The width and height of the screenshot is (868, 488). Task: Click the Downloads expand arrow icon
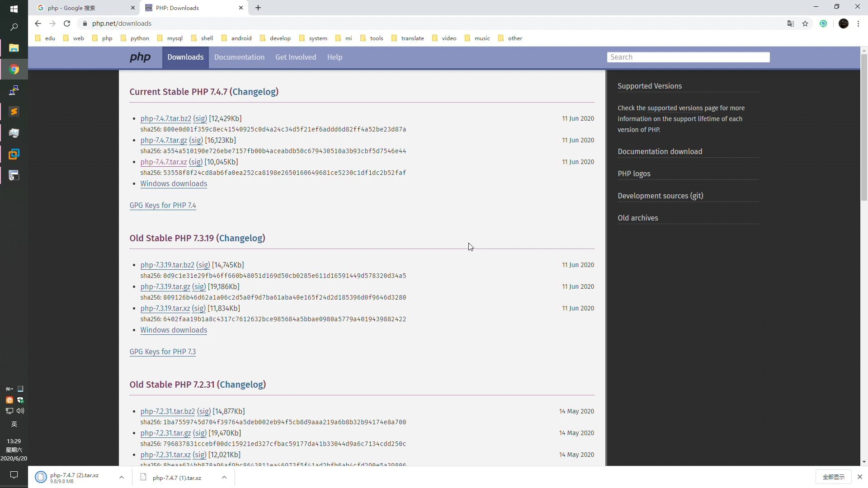pyautogui.click(x=122, y=477)
